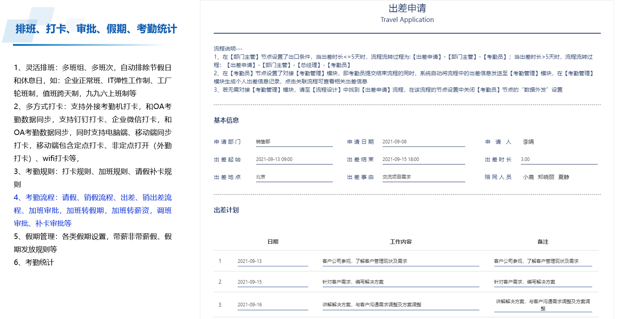
Task: Click the 申请日期 field label
Action: click(360, 142)
